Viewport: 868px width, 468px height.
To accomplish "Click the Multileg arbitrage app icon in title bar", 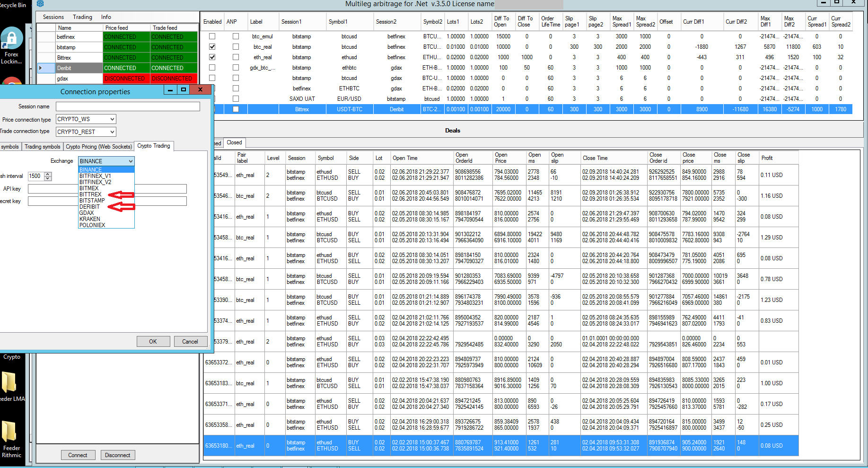I will pos(41,4).
